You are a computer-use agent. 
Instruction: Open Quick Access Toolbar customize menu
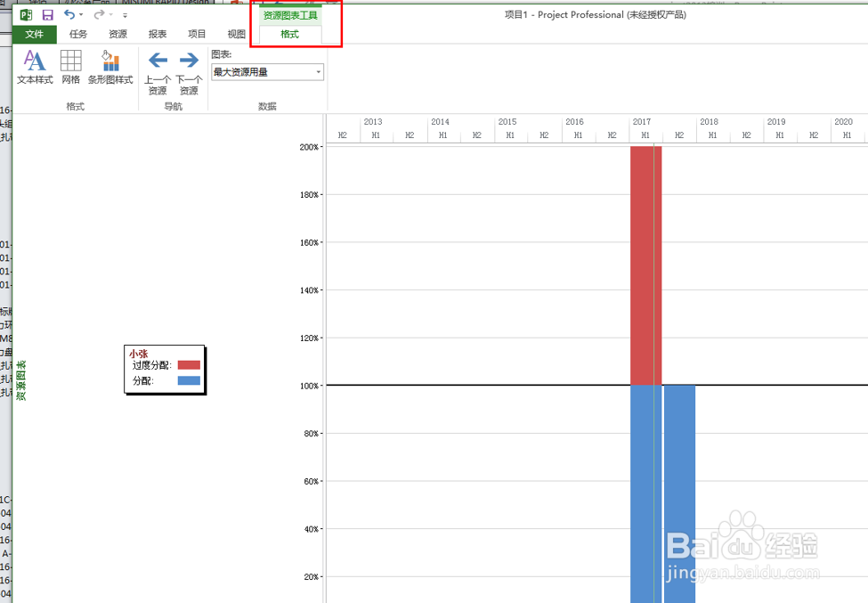125,14
